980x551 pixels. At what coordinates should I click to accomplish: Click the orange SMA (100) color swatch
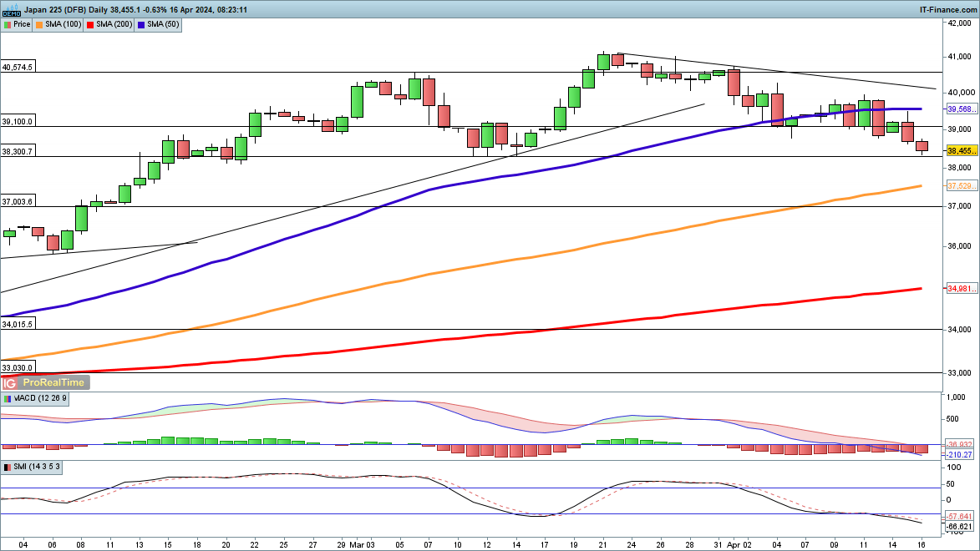pyautogui.click(x=40, y=24)
